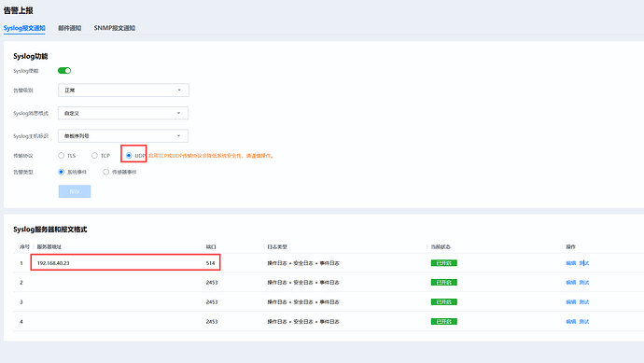Screen dimensions: 644x363
Task: Click the 测试 link in row 3
Action: pos(584,302)
